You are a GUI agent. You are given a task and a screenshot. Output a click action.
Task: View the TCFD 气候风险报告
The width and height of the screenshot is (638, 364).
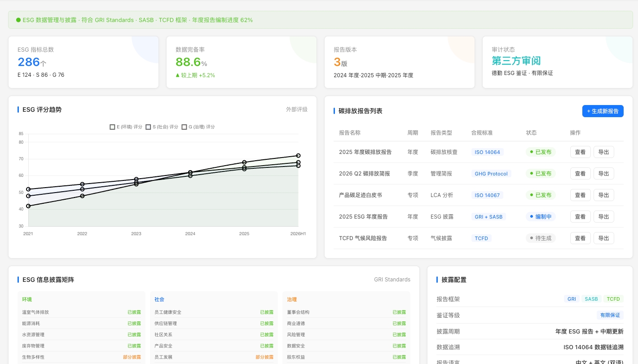(x=580, y=238)
